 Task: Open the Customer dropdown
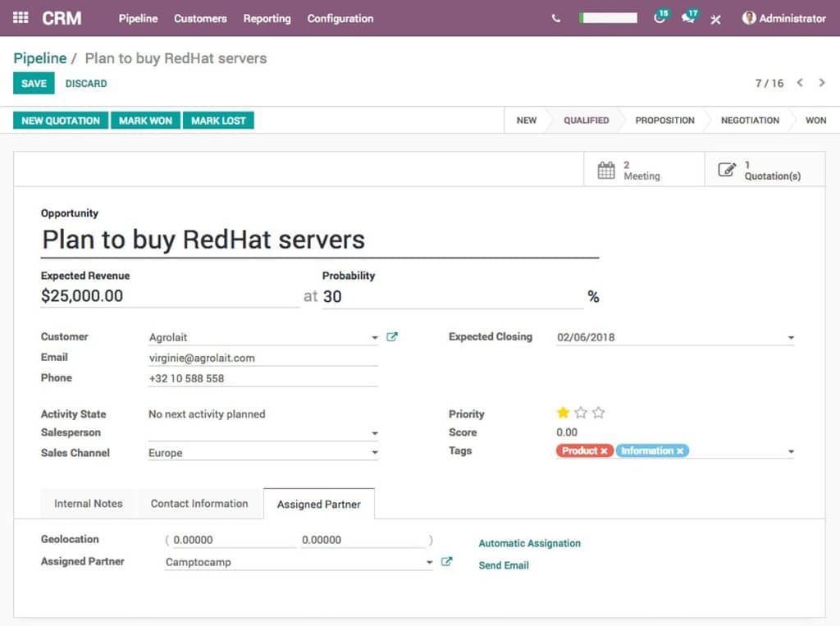pos(375,337)
